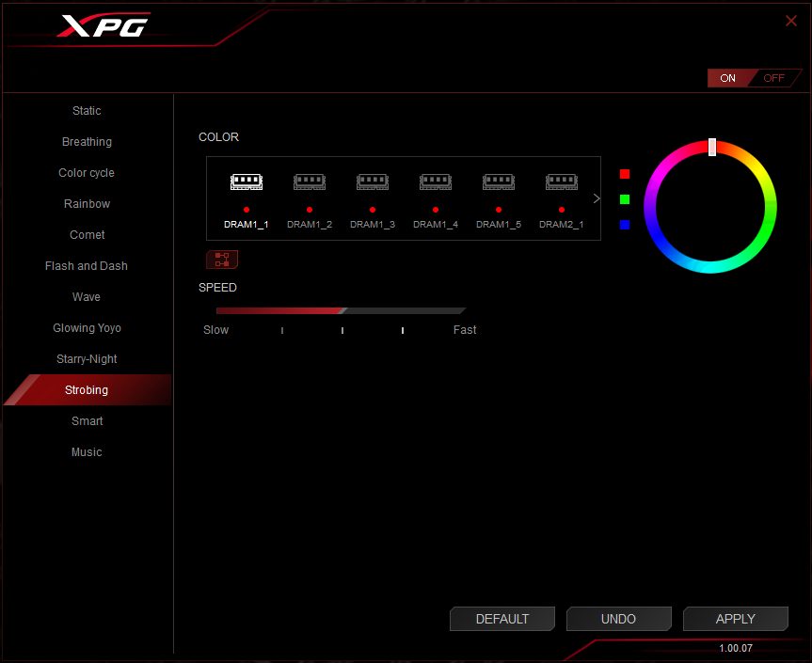Choose the Static lighting mode

click(x=87, y=111)
